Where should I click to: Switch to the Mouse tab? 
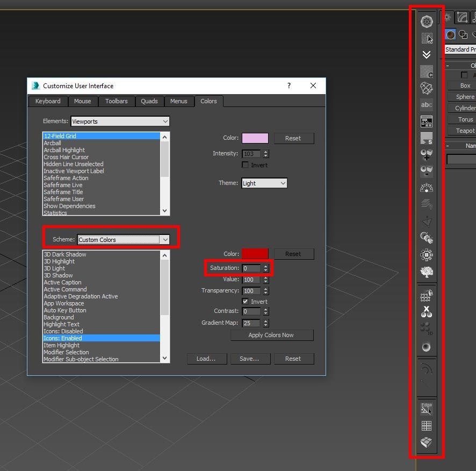click(x=83, y=101)
